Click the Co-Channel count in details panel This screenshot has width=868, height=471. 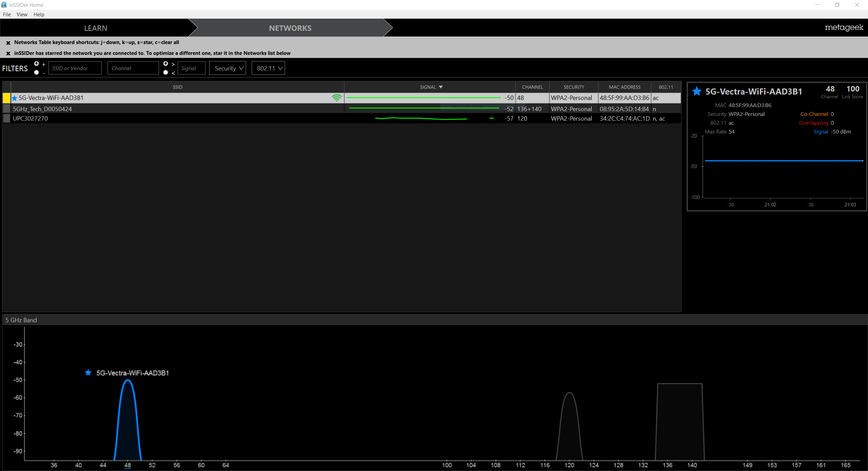(x=832, y=114)
